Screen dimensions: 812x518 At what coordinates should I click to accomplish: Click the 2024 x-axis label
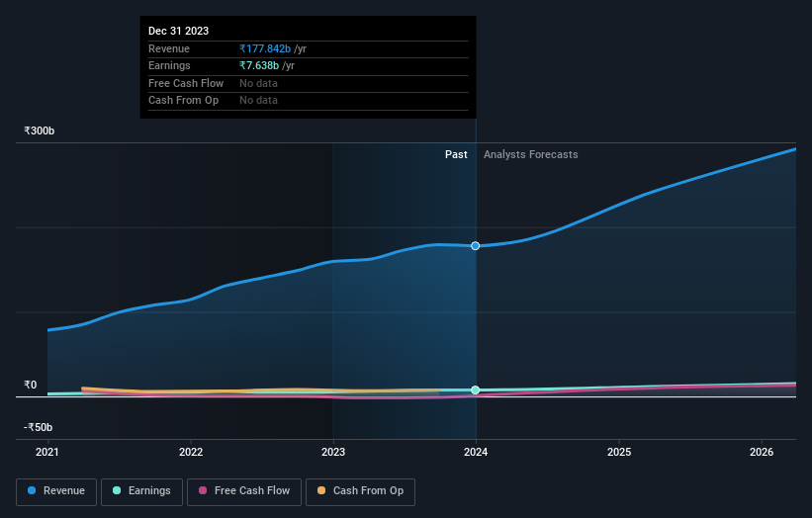click(x=476, y=452)
